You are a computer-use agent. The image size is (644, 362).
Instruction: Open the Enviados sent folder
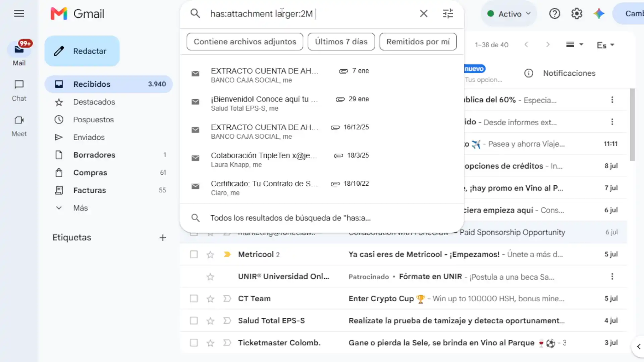click(x=108, y=137)
